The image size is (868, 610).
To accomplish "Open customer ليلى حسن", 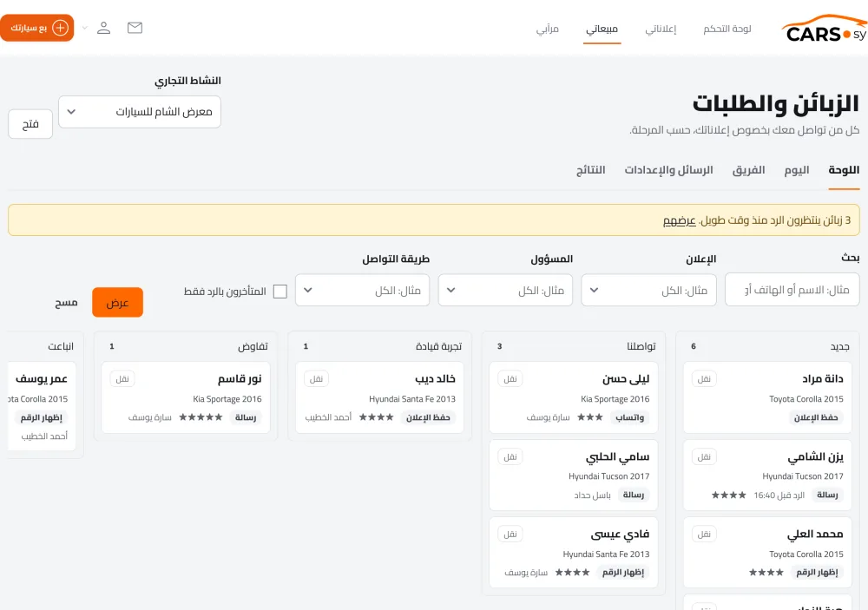I will pos(626,378).
